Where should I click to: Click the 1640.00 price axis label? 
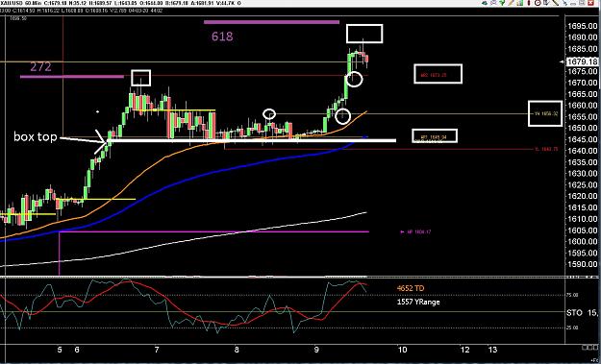coord(583,151)
